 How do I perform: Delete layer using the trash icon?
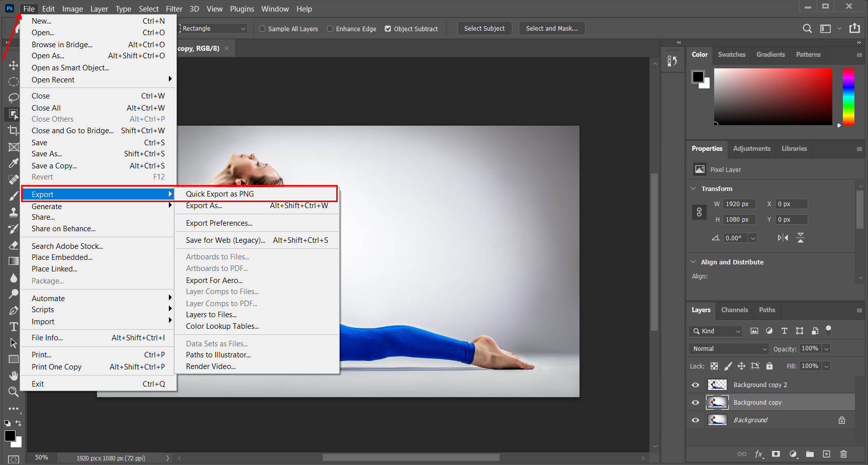tap(844, 454)
